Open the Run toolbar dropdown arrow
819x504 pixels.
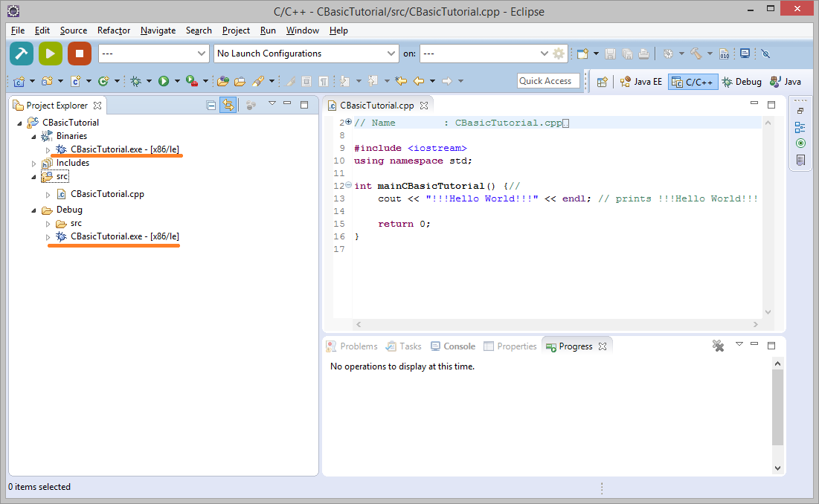[177, 81]
